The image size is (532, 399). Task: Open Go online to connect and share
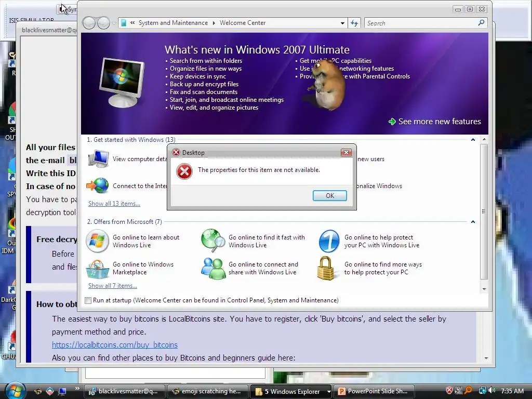tap(263, 268)
